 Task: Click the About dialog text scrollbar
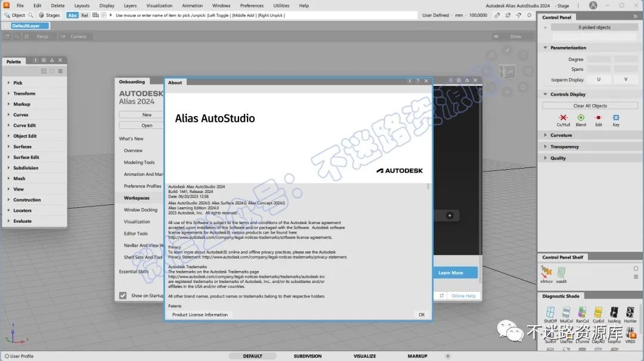click(x=428, y=186)
